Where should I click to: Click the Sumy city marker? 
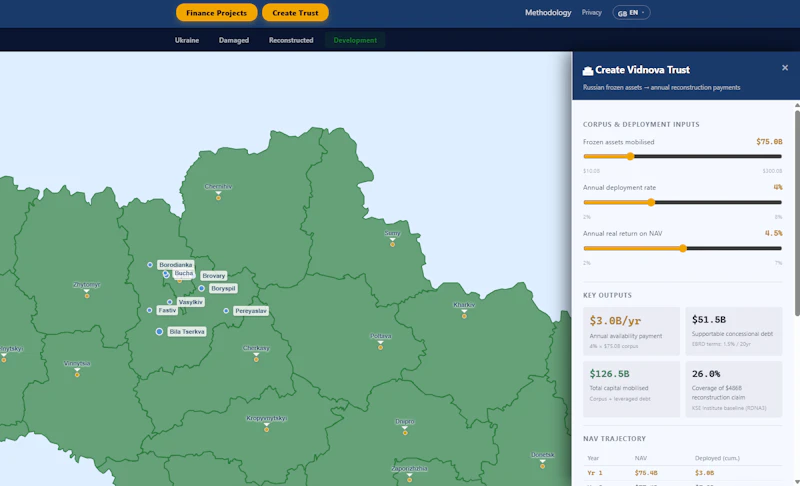click(x=392, y=244)
